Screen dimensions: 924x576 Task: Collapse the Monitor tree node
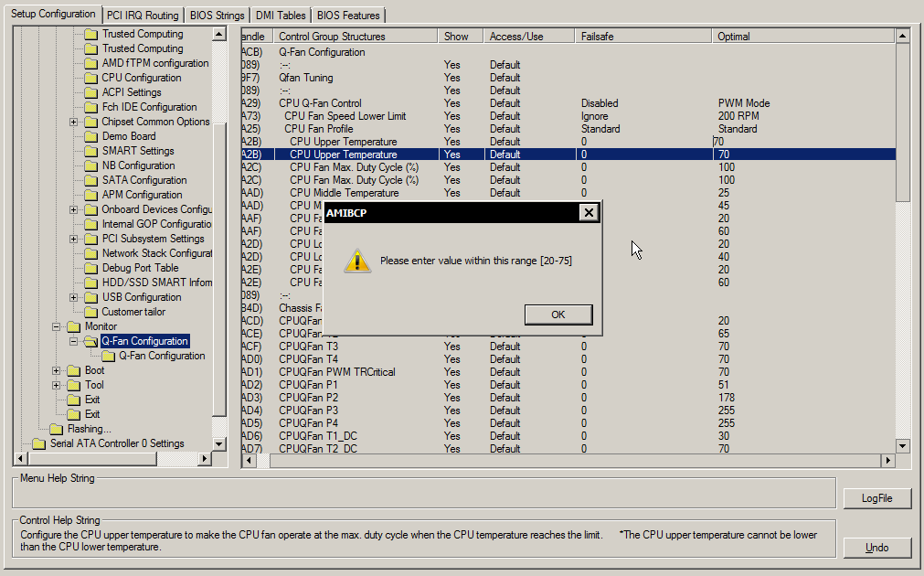click(56, 326)
